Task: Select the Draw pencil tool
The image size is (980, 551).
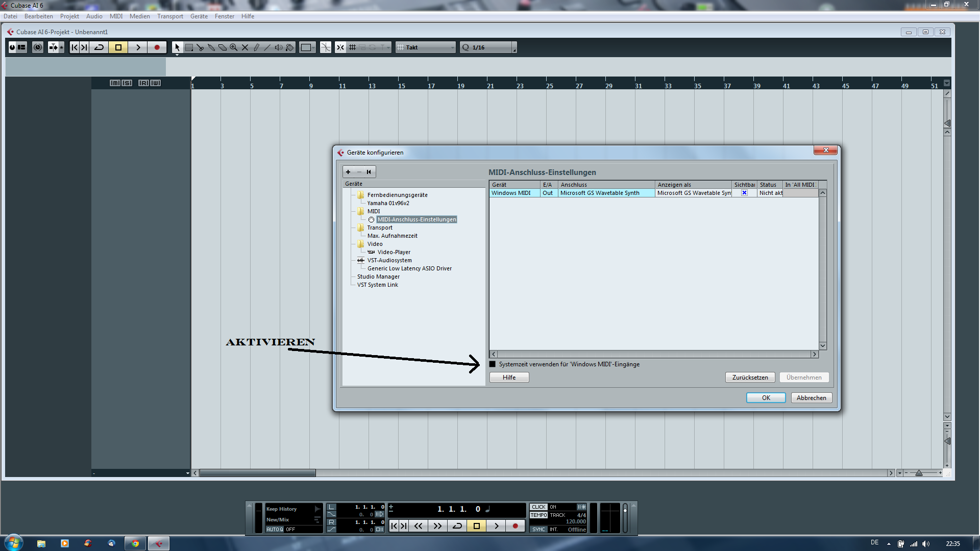Action: 256,47
